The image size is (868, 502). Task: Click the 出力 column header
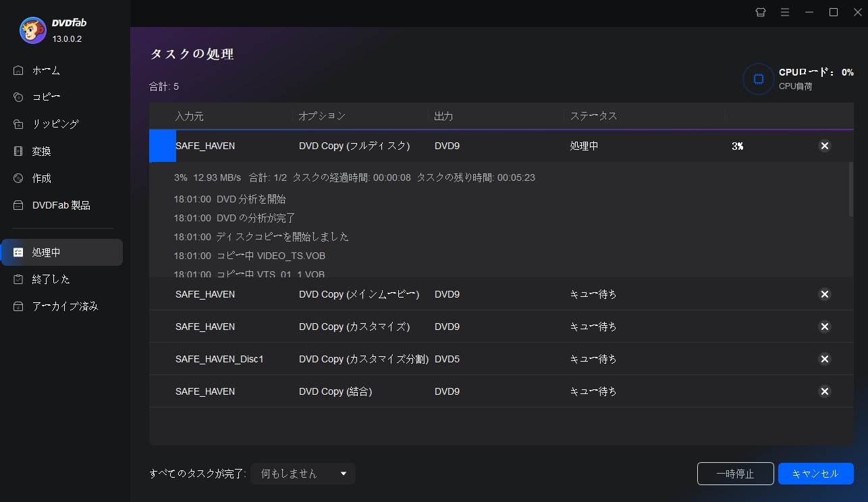pyautogui.click(x=443, y=116)
